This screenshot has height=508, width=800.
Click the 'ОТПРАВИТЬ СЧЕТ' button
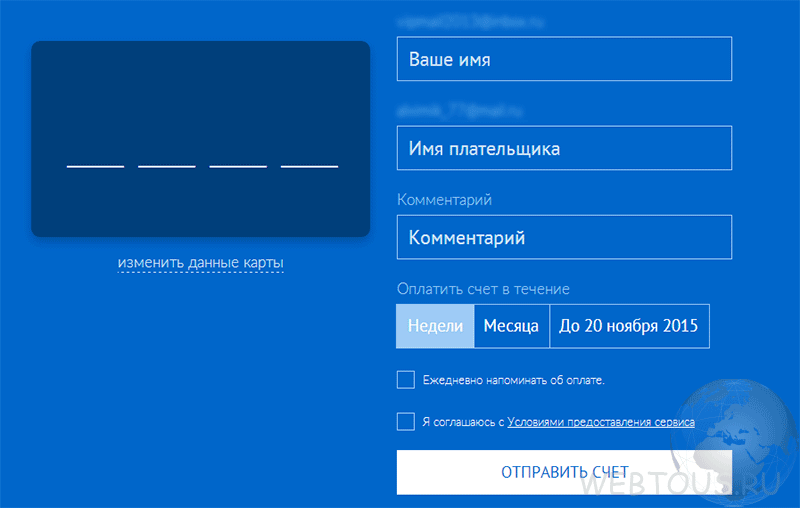point(564,472)
